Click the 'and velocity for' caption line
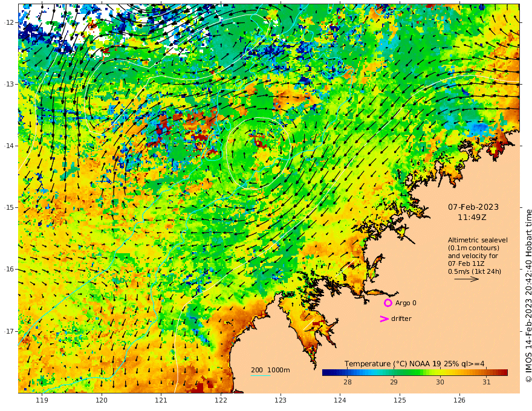The height and width of the screenshot is (411, 532). point(473,256)
